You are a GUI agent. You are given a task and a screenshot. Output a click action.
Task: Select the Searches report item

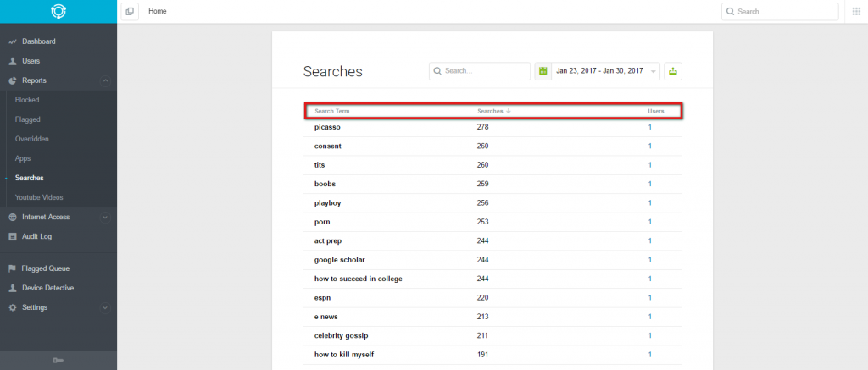tap(30, 178)
